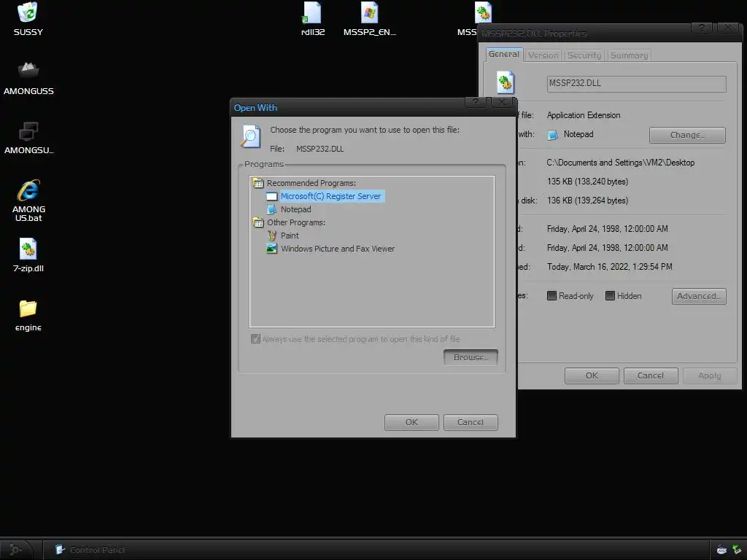The width and height of the screenshot is (747, 560).
Task: Click the Register Server program icon
Action: pyautogui.click(x=271, y=196)
